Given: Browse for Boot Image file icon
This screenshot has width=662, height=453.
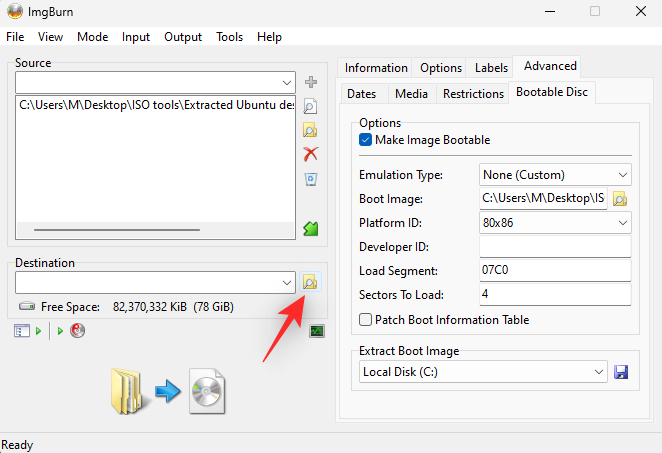Looking at the screenshot, I should click(620, 199).
